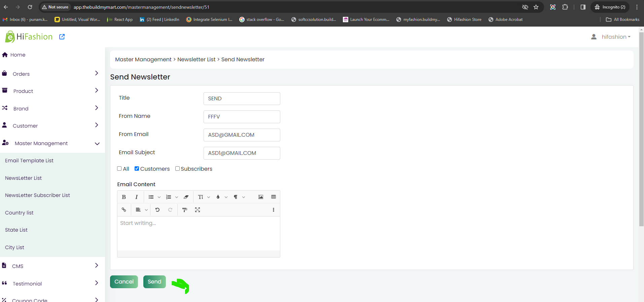The width and height of the screenshot is (644, 302).
Task: Insert a numbered list
Action: (x=169, y=197)
